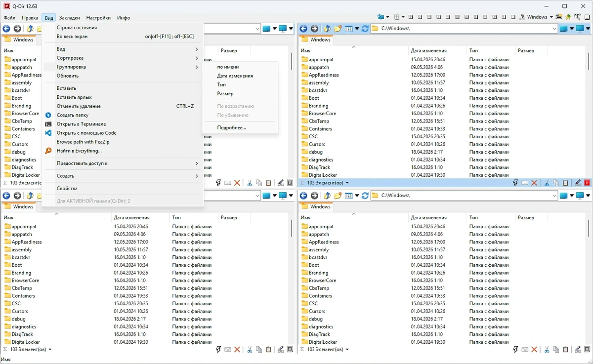Cut with scissors in bottom-right pane

coord(547,350)
